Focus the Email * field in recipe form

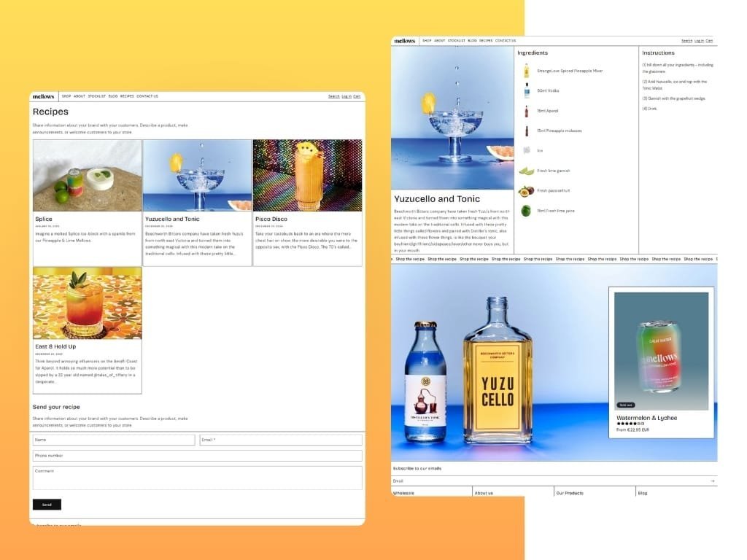pos(281,440)
